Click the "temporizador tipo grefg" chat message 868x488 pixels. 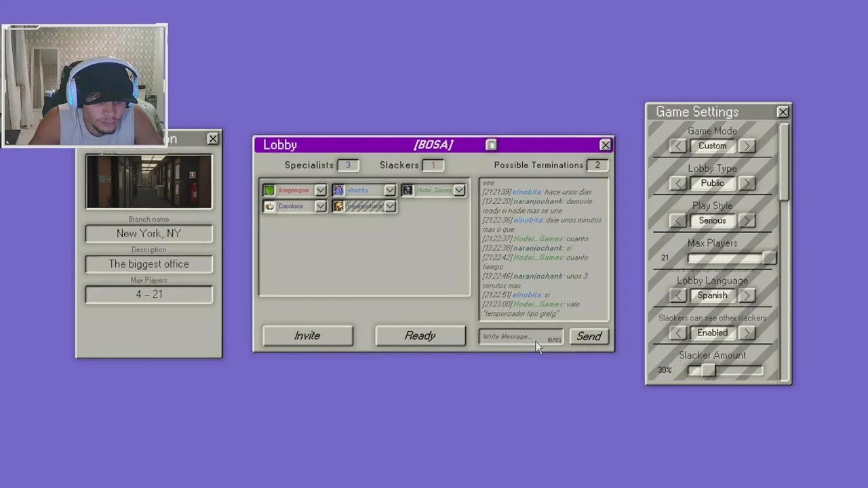coord(521,314)
